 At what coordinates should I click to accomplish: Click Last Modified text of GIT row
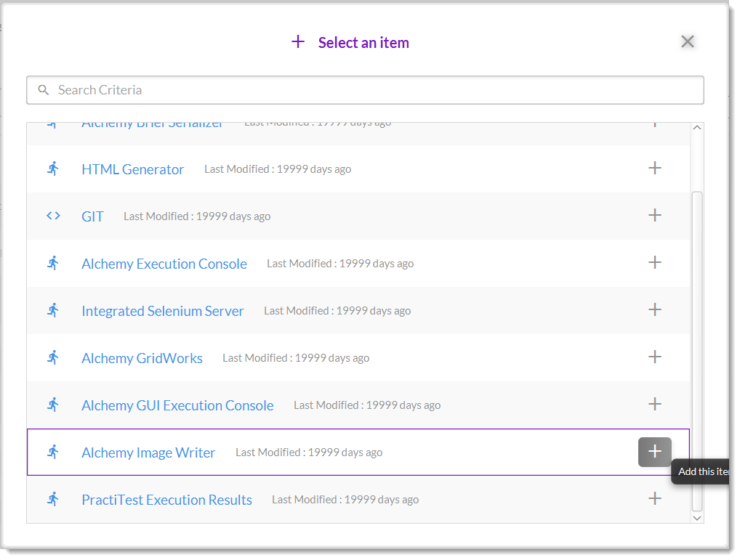(197, 216)
